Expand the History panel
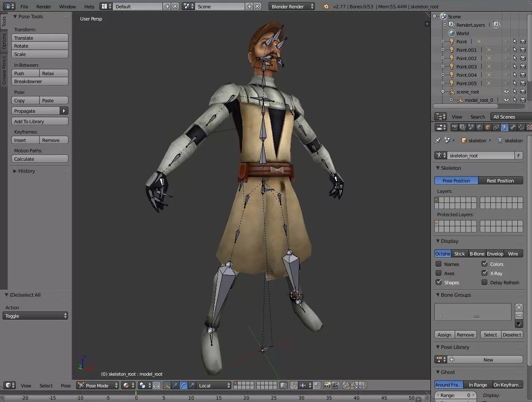Viewport: 532px width, 402px height. pos(15,171)
